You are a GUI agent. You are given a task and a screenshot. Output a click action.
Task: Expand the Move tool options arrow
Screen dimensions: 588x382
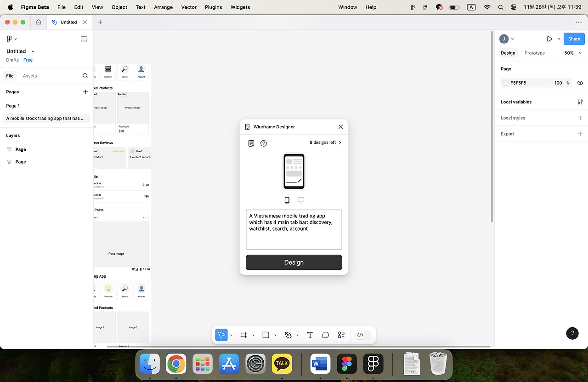[x=231, y=335]
